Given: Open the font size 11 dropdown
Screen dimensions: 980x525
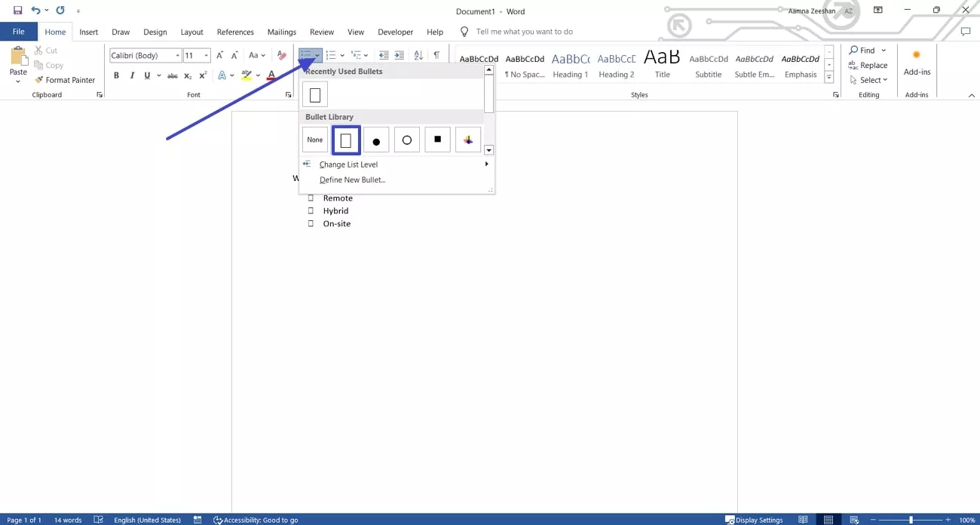Looking at the screenshot, I should click(207, 55).
